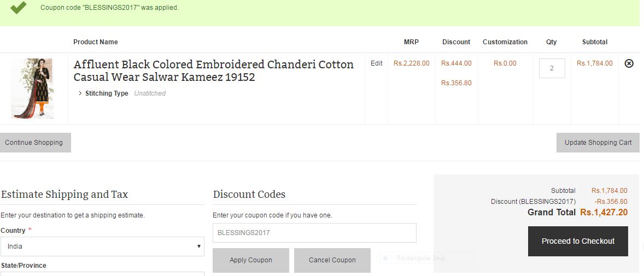The width and height of the screenshot is (644, 276).
Task: Click the green success checkmark icon
Action: [19, 8]
